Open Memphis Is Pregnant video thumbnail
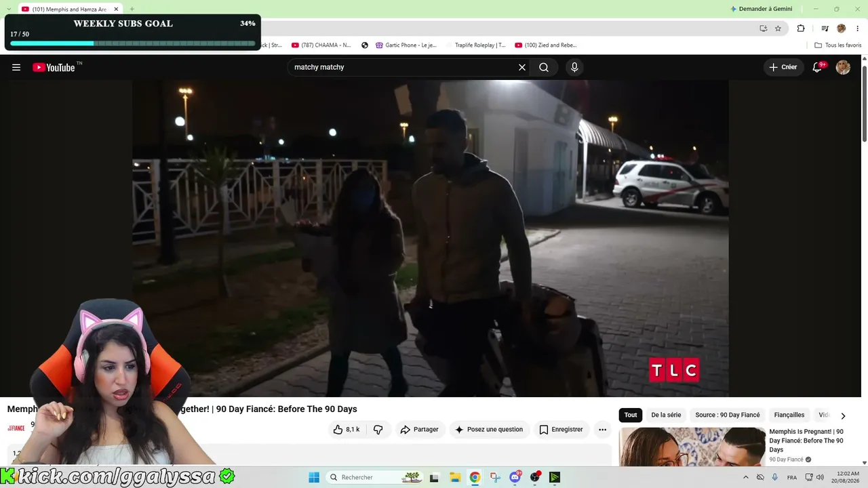Viewport: 868px width, 488px height. point(692,446)
